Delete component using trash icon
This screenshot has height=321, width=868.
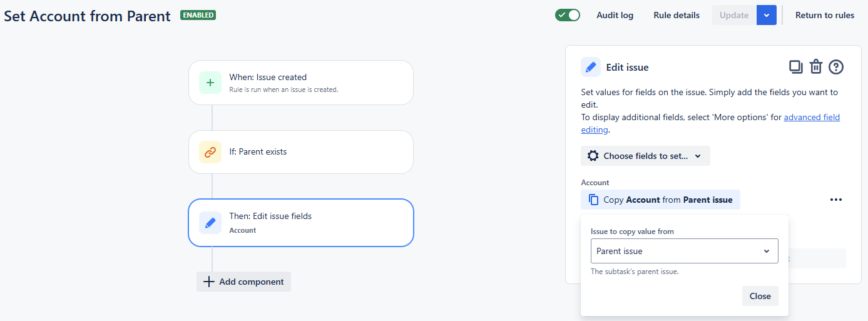click(815, 67)
